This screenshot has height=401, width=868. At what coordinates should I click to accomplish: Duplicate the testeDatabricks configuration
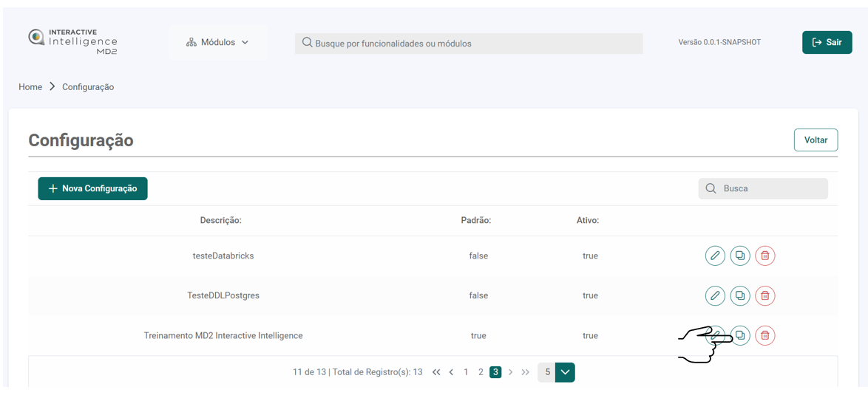(740, 256)
